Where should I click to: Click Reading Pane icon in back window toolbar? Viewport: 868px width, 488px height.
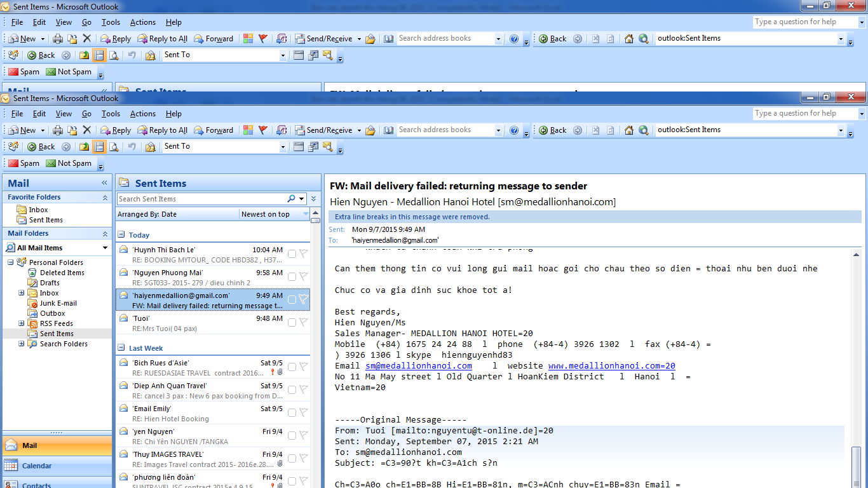click(99, 55)
